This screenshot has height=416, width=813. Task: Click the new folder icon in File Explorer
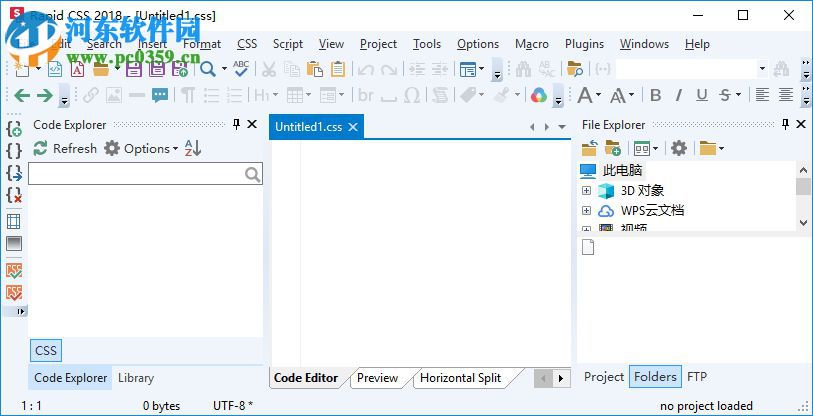click(x=613, y=148)
